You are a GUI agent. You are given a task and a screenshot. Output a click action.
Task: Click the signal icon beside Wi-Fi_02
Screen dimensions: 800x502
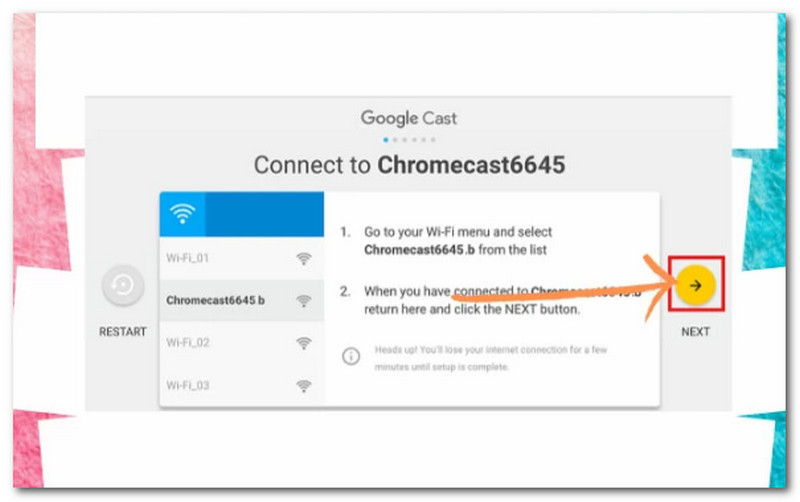[303, 343]
